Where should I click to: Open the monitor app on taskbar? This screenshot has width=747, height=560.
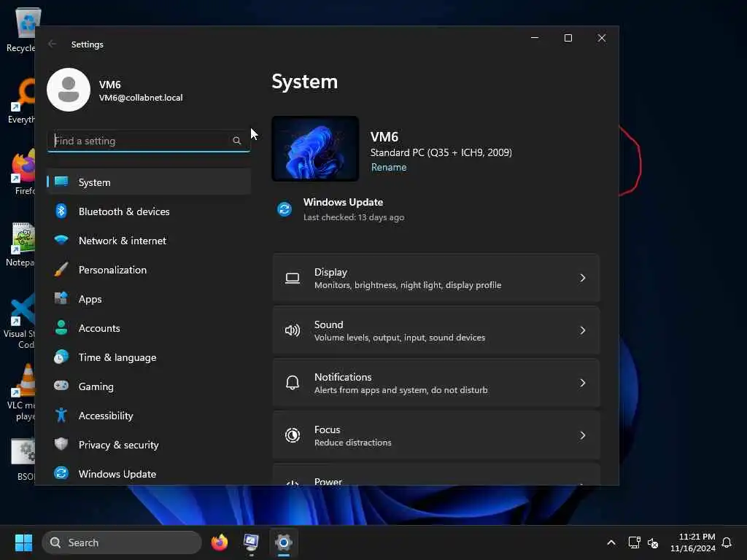point(251,542)
